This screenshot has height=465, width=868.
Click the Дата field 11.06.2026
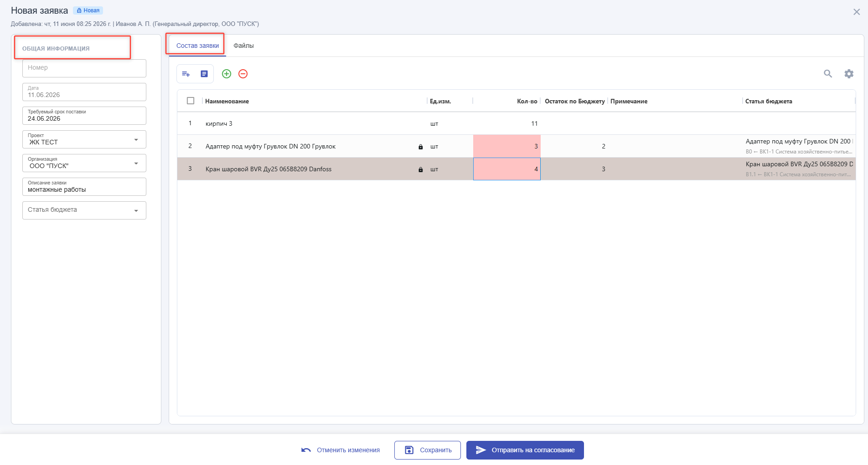(84, 92)
